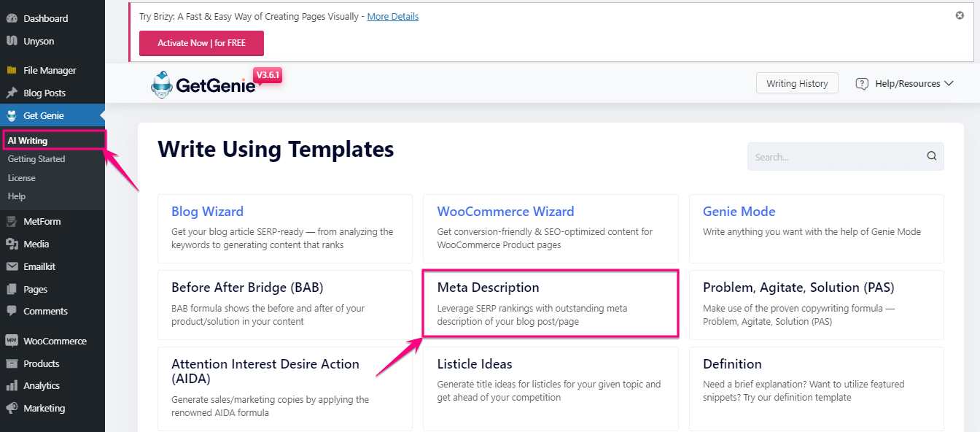
Task: Click the Analytics bar chart icon
Action: pos(12,386)
